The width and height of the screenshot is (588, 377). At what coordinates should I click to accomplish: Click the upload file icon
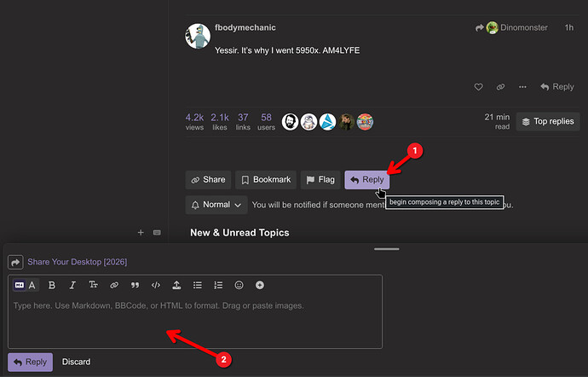(176, 285)
